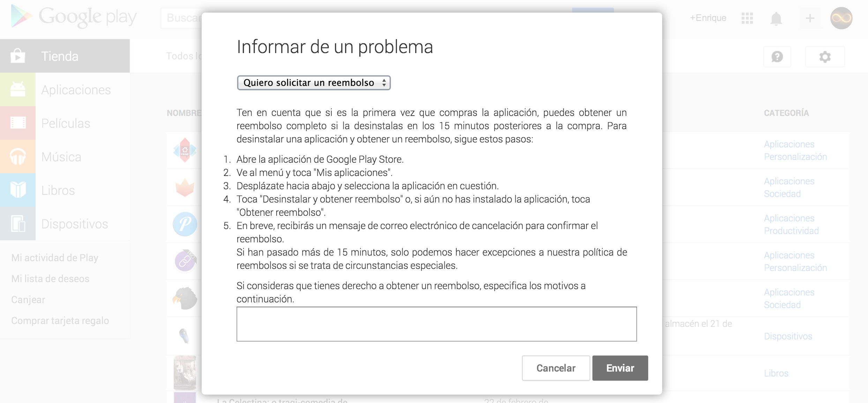Click the refund reasons text box

[436, 324]
